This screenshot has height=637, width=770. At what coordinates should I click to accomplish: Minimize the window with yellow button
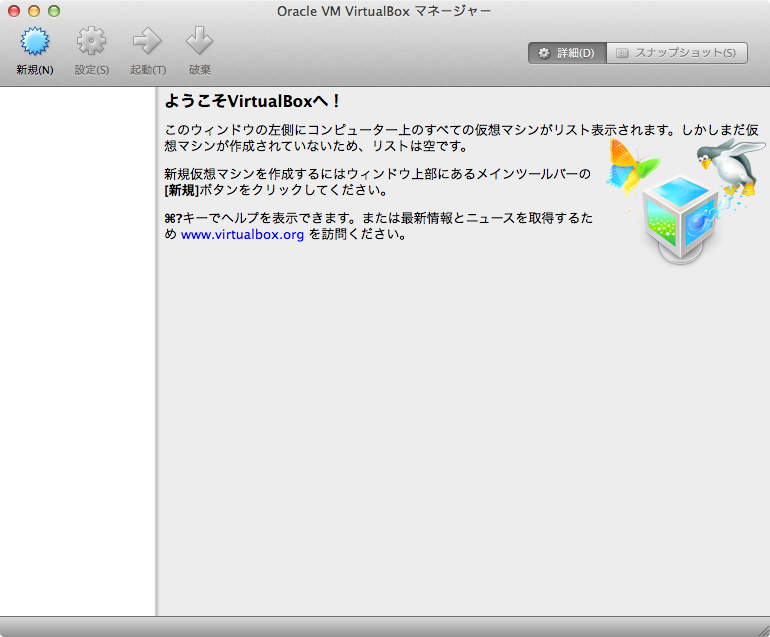(34, 11)
